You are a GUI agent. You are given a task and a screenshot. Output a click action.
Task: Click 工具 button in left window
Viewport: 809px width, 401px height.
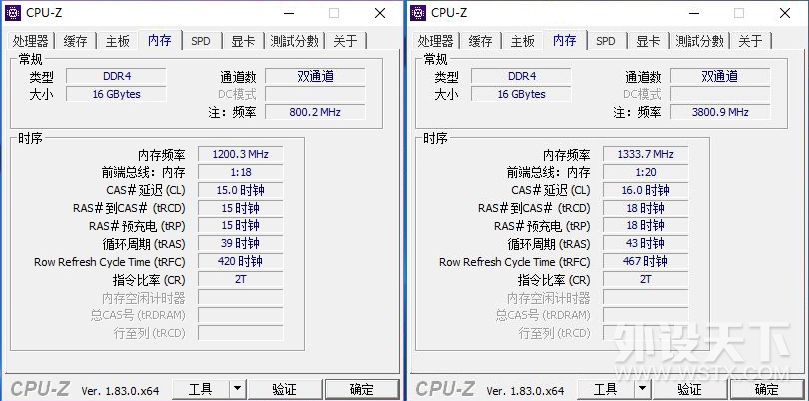tap(201, 390)
